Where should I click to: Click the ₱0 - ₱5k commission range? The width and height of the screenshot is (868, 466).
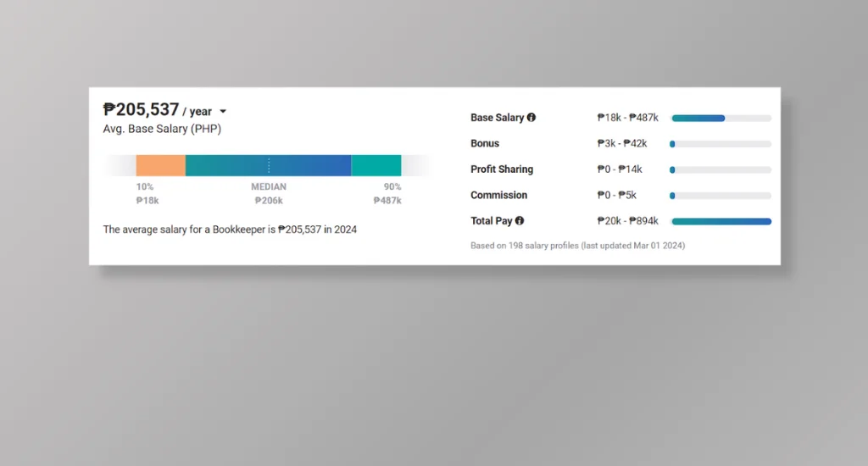pyautogui.click(x=617, y=195)
